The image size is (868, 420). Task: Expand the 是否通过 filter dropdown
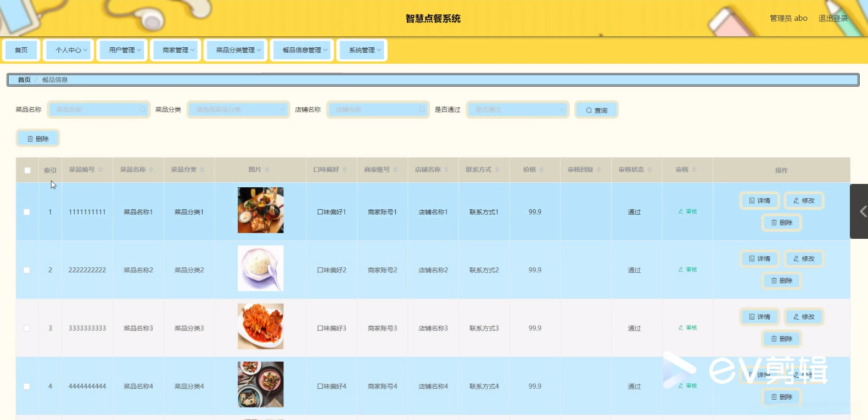(518, 110)
